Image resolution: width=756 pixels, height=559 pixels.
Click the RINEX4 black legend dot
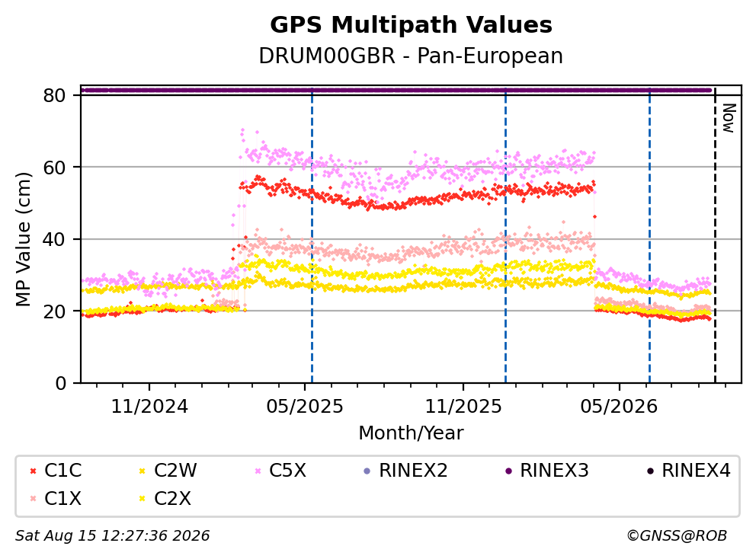(x=650, y=471)
